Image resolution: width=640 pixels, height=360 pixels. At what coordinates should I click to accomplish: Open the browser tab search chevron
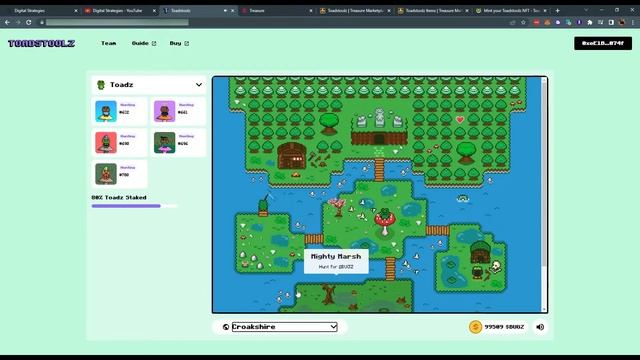(x=586, y=10)
